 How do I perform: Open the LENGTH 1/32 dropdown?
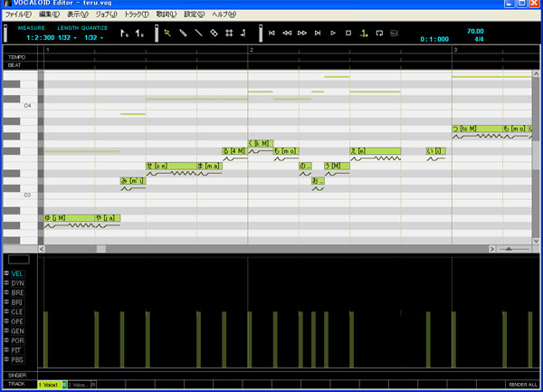tap(67, 37)
